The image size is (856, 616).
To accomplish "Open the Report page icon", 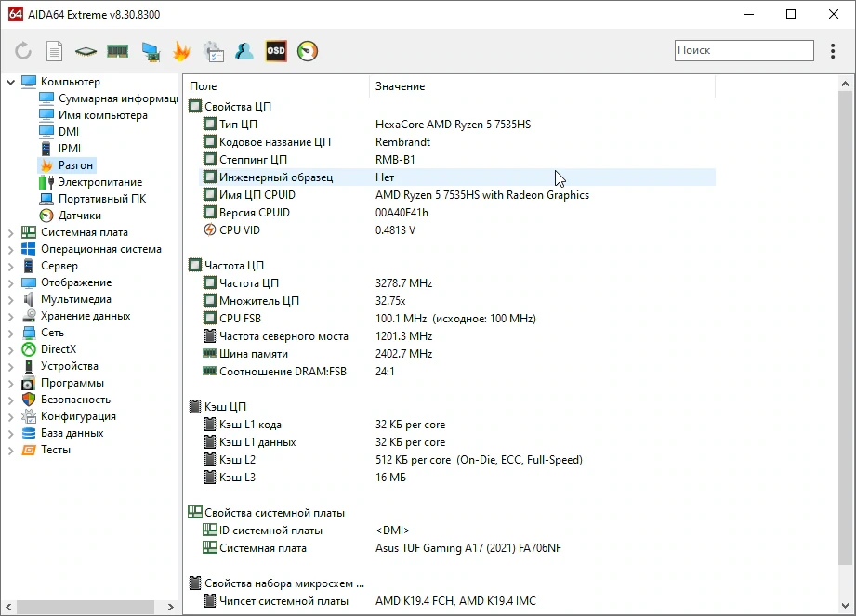I will point(54,51).
